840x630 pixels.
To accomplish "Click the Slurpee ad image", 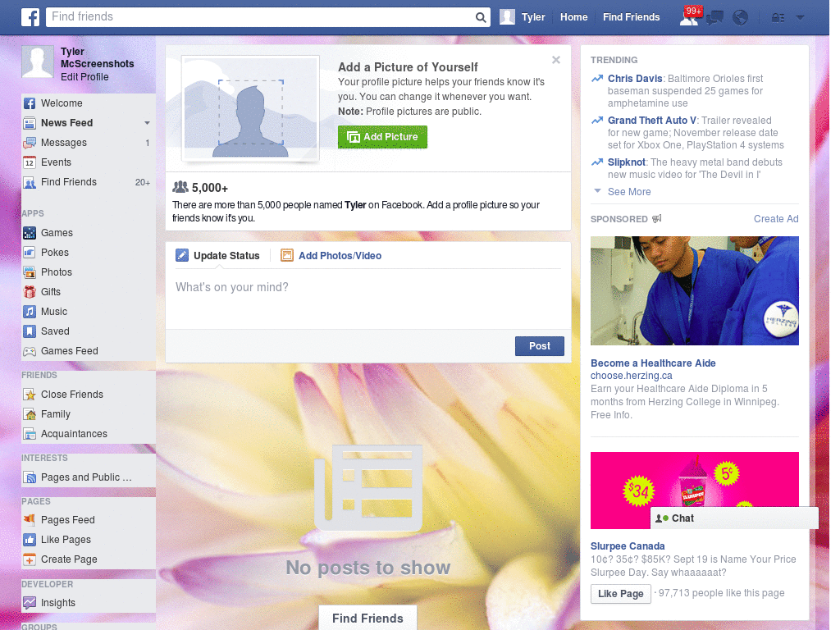I will (694, 491).
